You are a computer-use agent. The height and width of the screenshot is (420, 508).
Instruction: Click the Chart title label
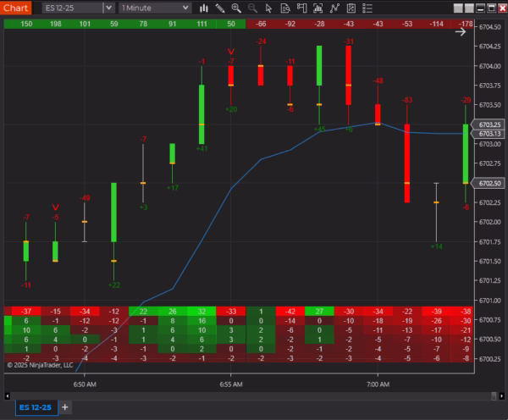coord(16,8)
